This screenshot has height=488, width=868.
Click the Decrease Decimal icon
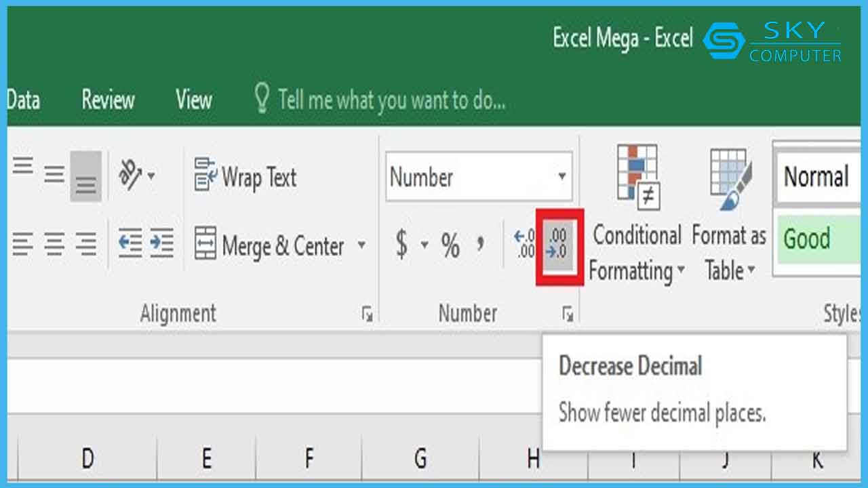point(559,245)
